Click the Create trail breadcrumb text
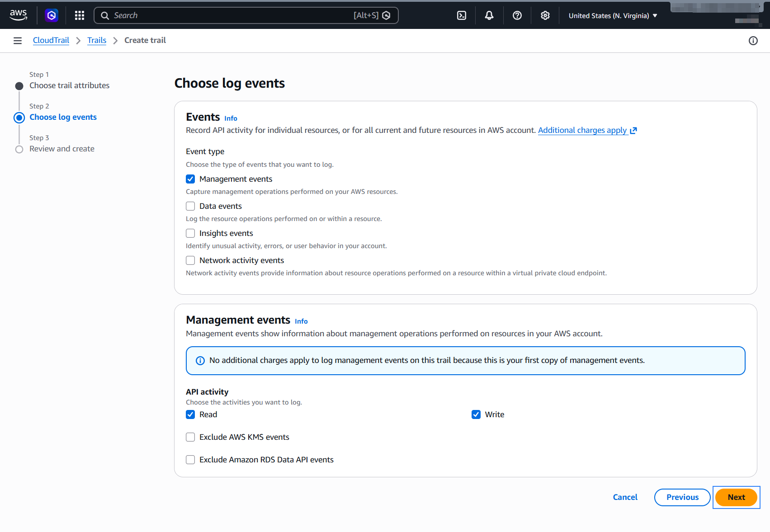 (x=145, y=40)
